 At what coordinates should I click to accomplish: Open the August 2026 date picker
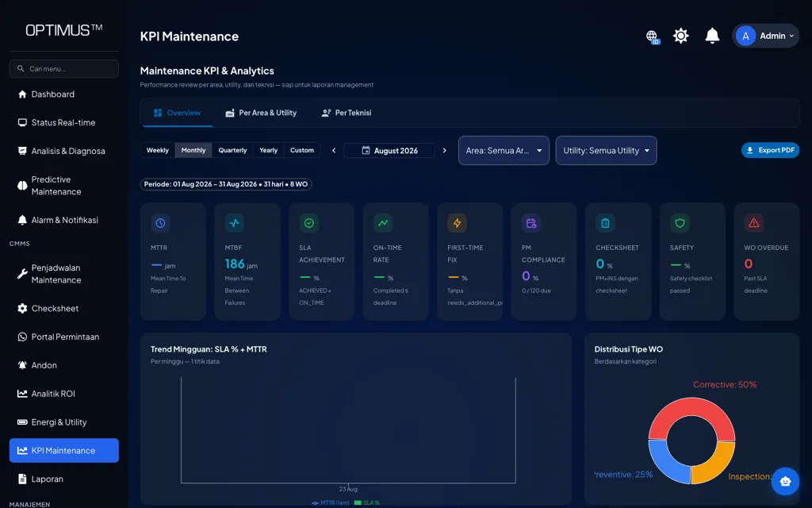389,150
